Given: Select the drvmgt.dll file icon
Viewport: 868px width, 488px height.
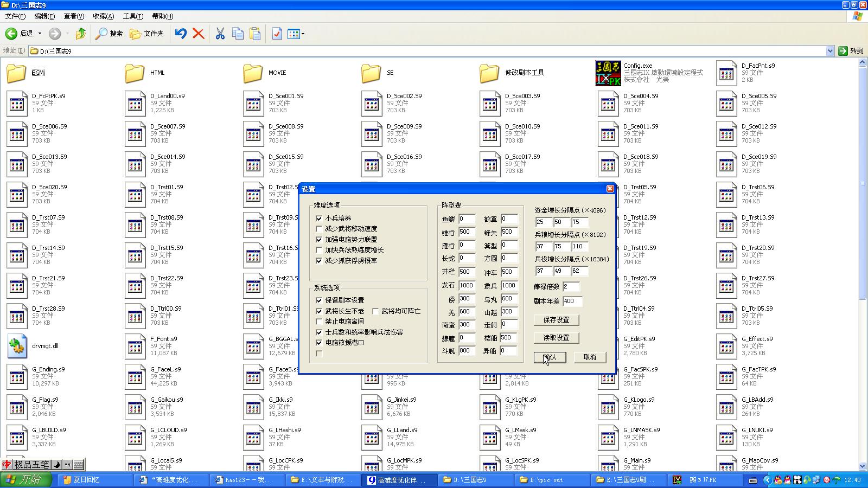Looking at the screenshot, I should pos(17,346).
